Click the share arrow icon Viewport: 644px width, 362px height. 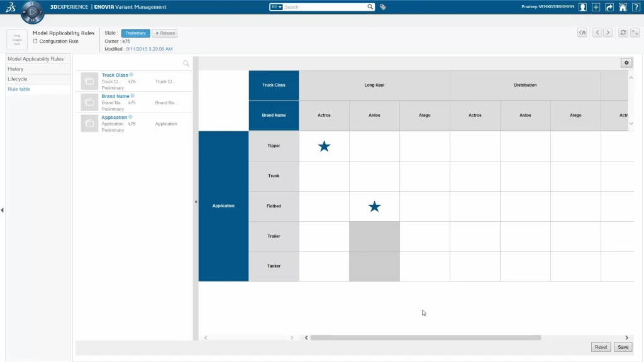609,7
